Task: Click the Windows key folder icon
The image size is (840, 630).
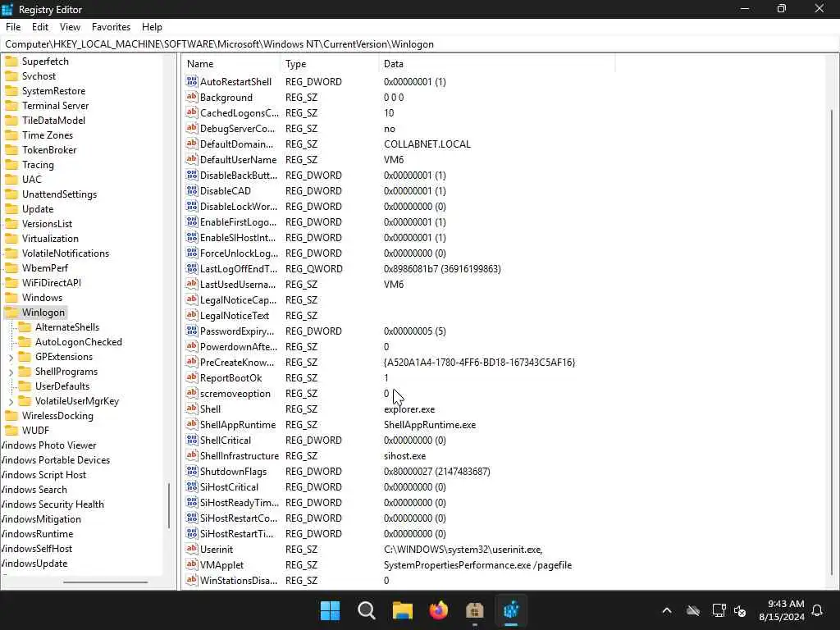Action: point(11,297)
